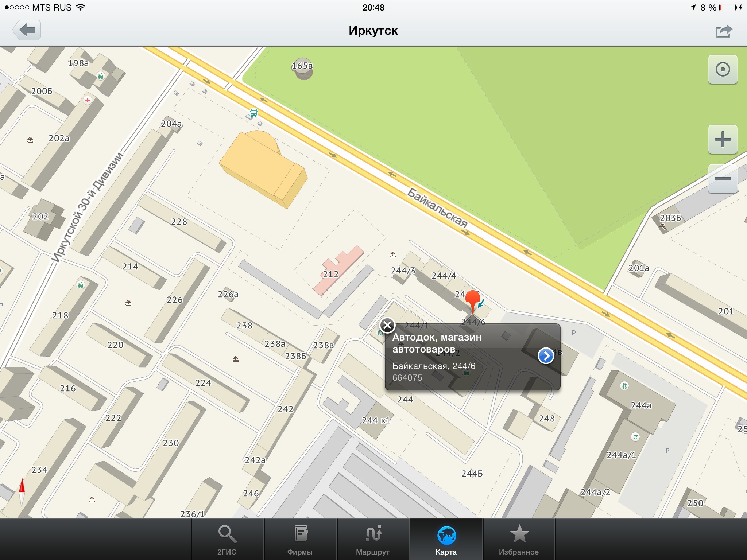Tap the bus stop icon on Байкальская
The width and height of the screenshot is (747, 560).
(x=253, y=112)
